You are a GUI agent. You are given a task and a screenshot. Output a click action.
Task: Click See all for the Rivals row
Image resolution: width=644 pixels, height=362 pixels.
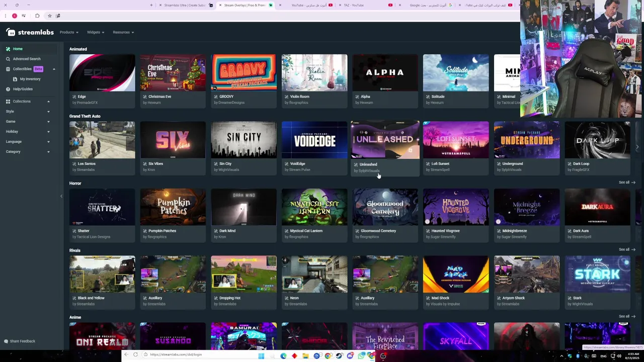pos(627,249)
